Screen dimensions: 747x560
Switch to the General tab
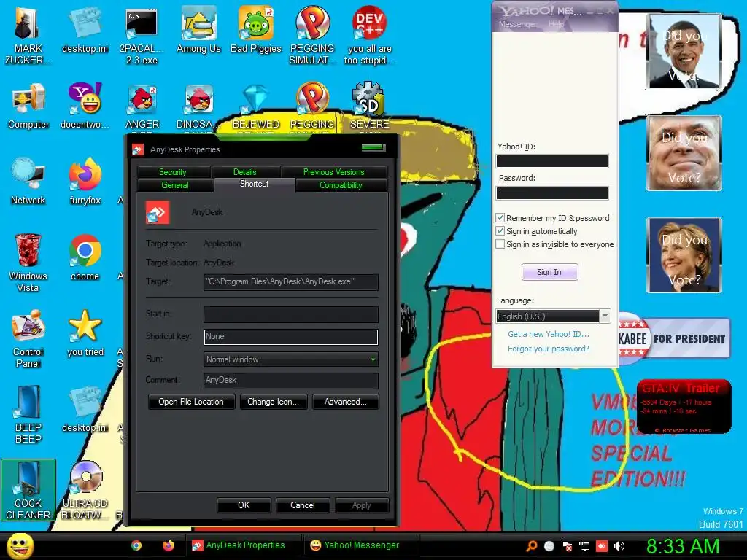pyautogui.click(x=175, y=185)
